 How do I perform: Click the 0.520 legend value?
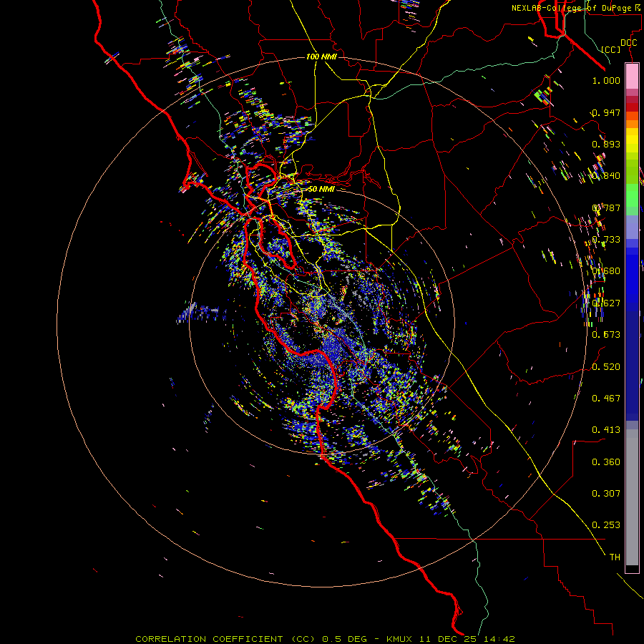pos(606,367)
